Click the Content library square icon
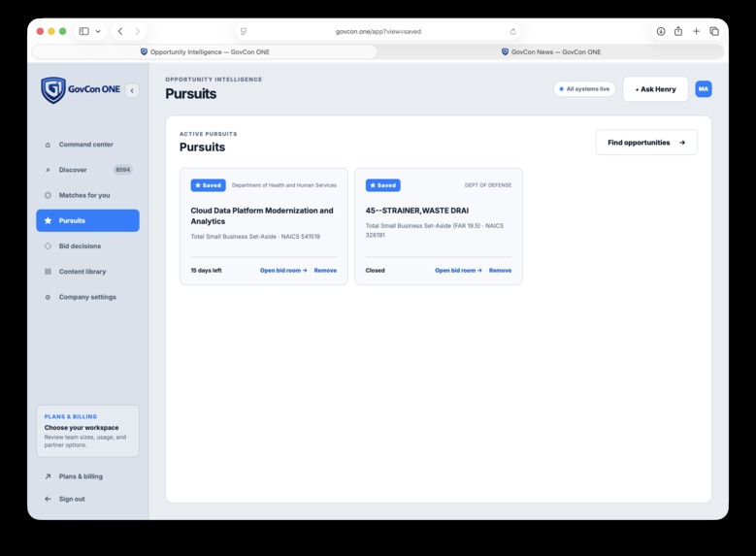The image size is (756, 556). pyautogui.click(x=48, y=272)
